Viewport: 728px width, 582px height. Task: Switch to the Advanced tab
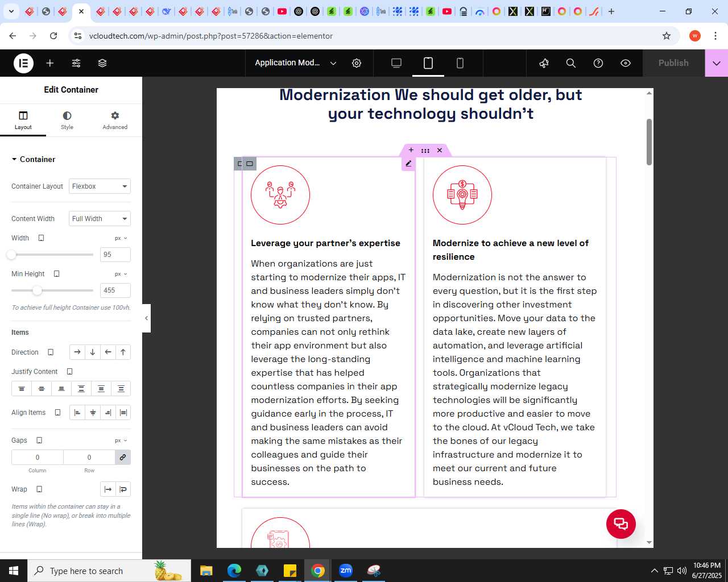pos(115,120)
